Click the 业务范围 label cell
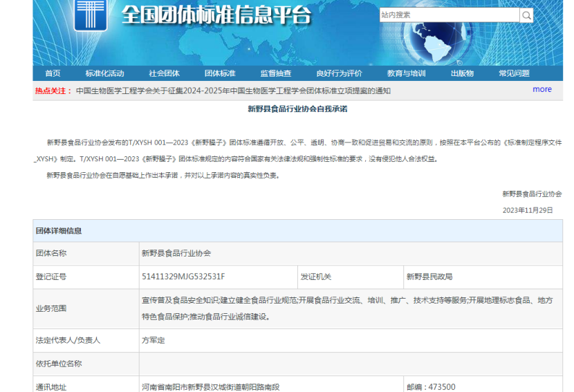Viewport: 574px width, 392px height. click(86, 308)
